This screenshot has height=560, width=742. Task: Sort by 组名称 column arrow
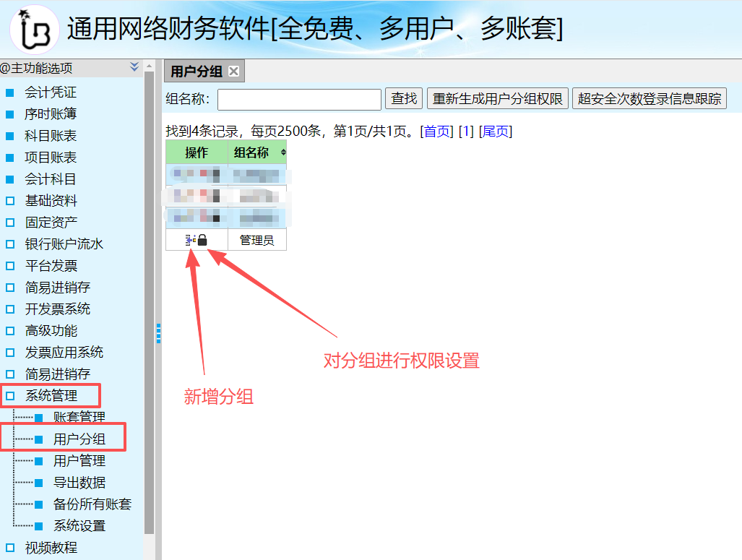point(283,152)
